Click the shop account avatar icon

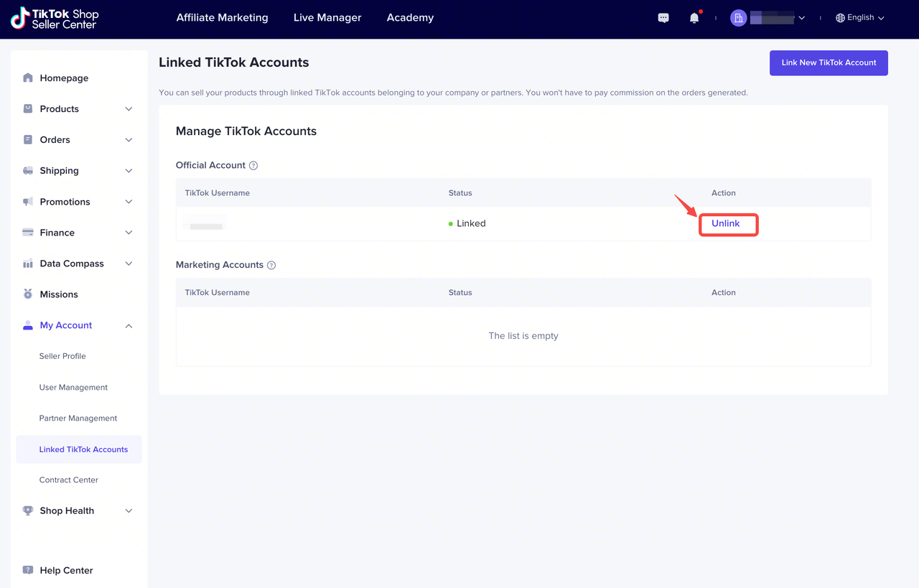(738, 18)
